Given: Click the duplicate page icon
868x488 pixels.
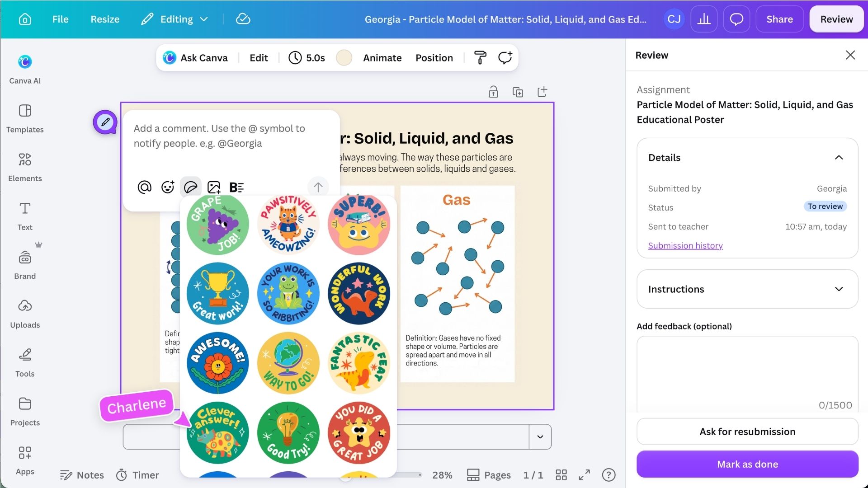Looking at the screenshot, I should tap(518, 92).
